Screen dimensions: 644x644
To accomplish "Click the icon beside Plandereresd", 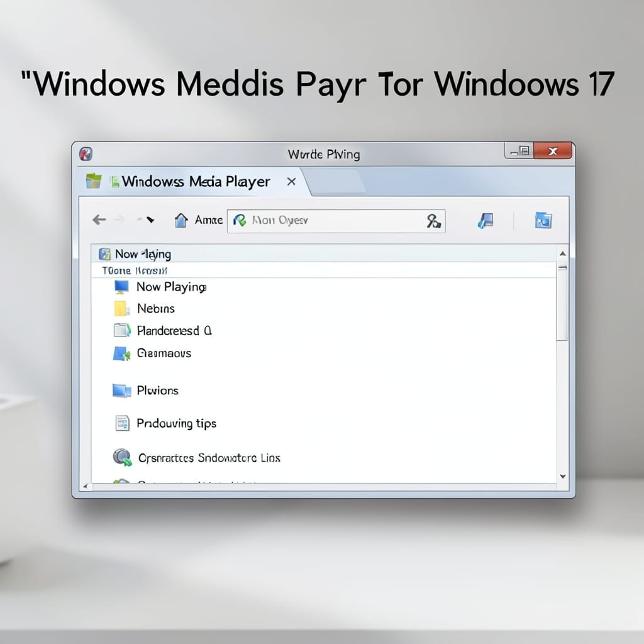I will pyautogui.click(x=122, y=330).
